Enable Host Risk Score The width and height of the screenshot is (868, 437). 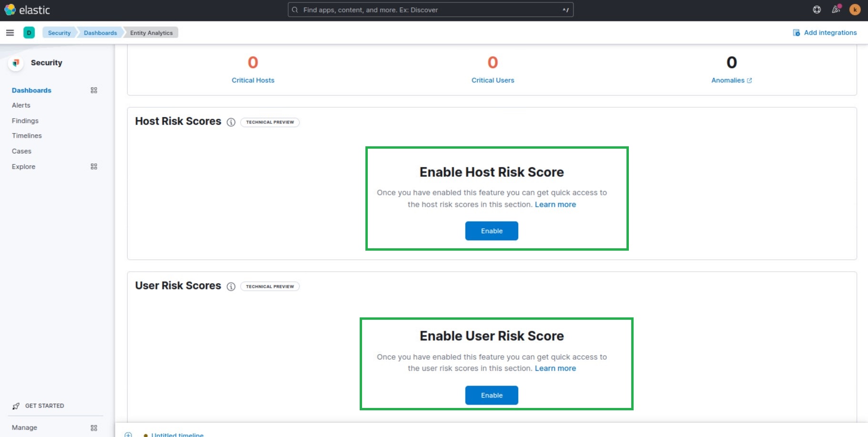[x=491, y=231]
